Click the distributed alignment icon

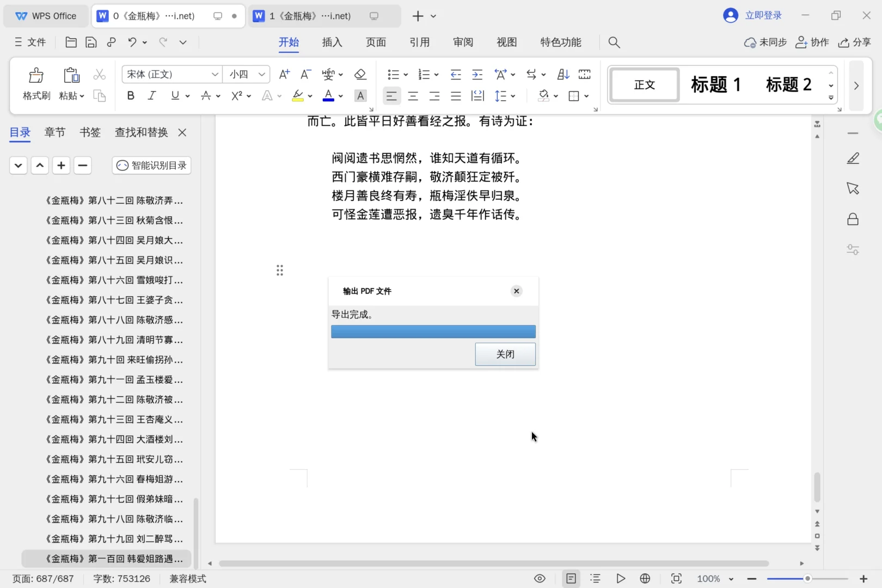click(x=477, y=96)
